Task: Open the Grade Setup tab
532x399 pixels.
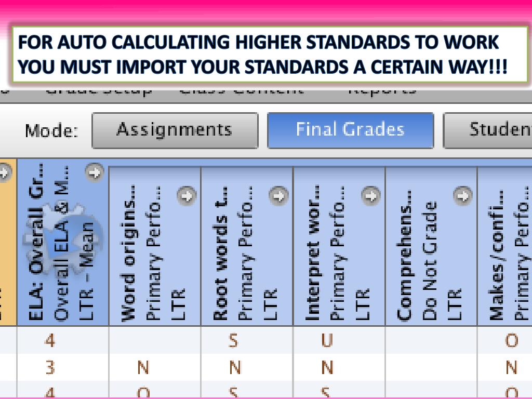Action: point(98,91)
